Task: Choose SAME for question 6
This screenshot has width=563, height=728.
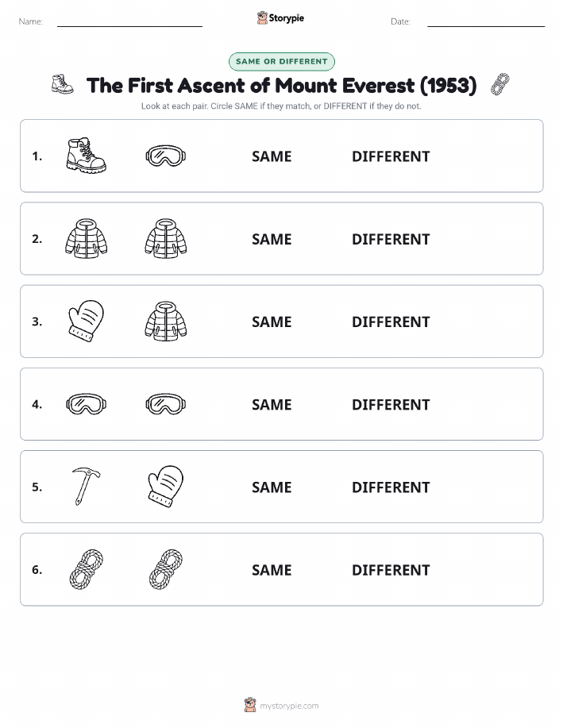Action: pos(272,570)
